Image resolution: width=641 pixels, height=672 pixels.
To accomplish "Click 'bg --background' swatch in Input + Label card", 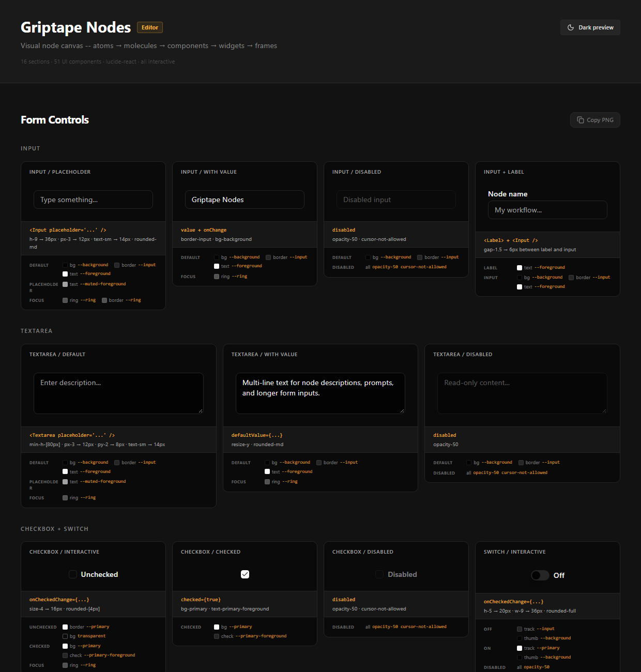I will coord(520,278).
